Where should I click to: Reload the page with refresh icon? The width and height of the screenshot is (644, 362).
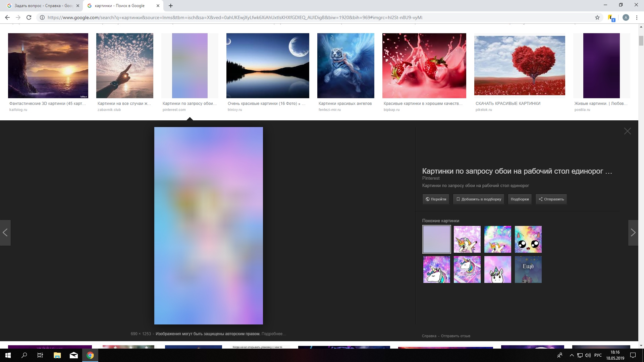[x=29, y=17]
